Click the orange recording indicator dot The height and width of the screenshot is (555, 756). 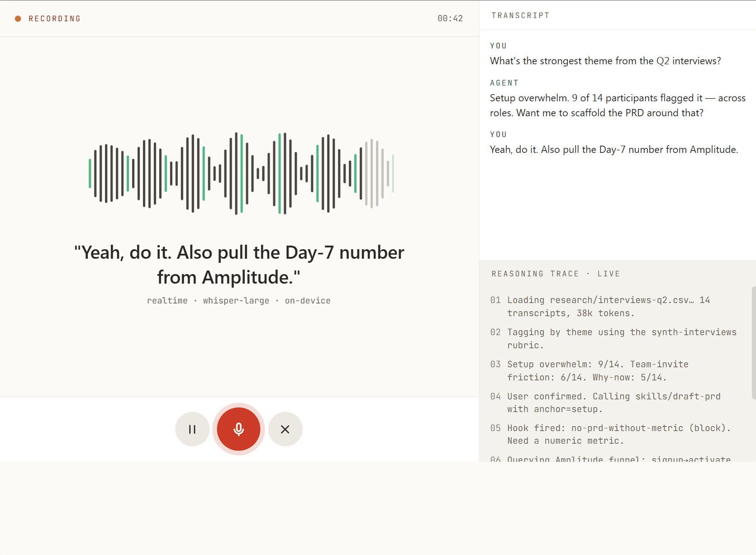(18, 19)
